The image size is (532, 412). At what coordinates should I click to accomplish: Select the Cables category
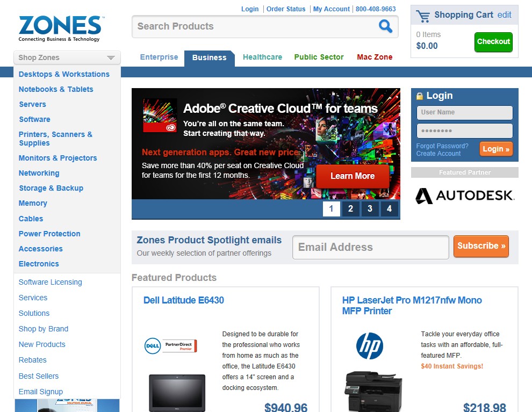coord(31,219)
